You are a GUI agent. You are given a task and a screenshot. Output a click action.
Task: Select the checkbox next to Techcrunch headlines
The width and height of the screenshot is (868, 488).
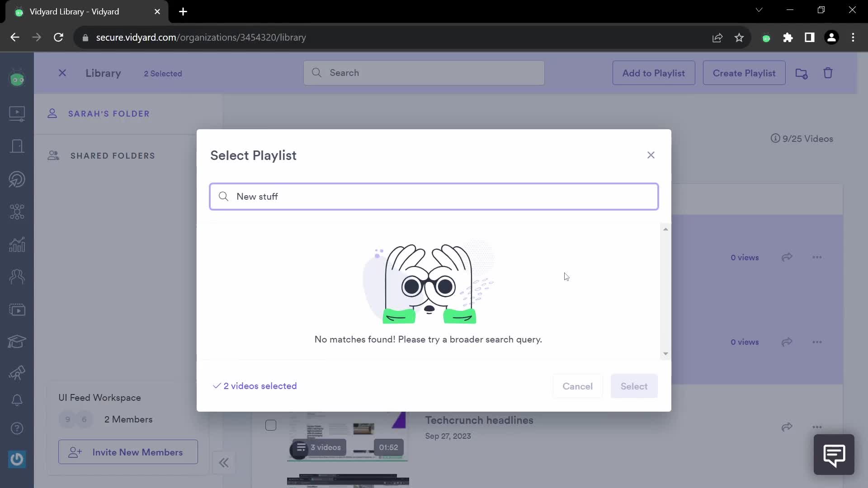point(271,425)
